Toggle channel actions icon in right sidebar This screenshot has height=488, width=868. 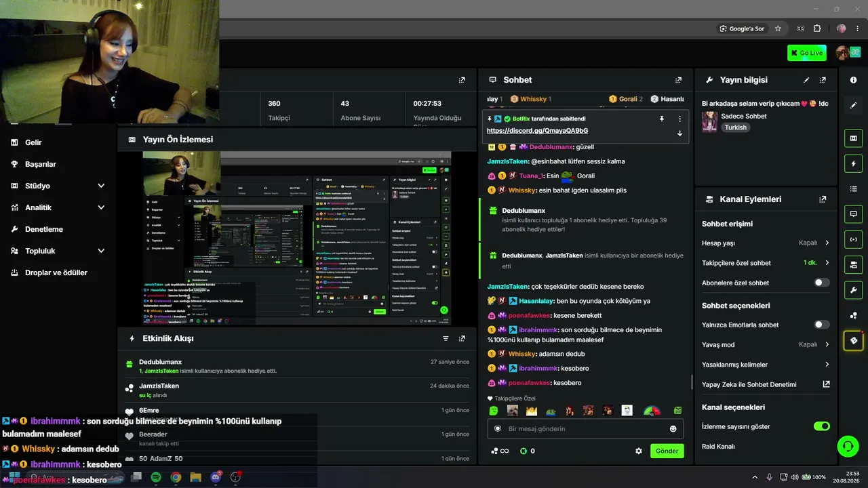pyautogui.click(x=853, y=264)
